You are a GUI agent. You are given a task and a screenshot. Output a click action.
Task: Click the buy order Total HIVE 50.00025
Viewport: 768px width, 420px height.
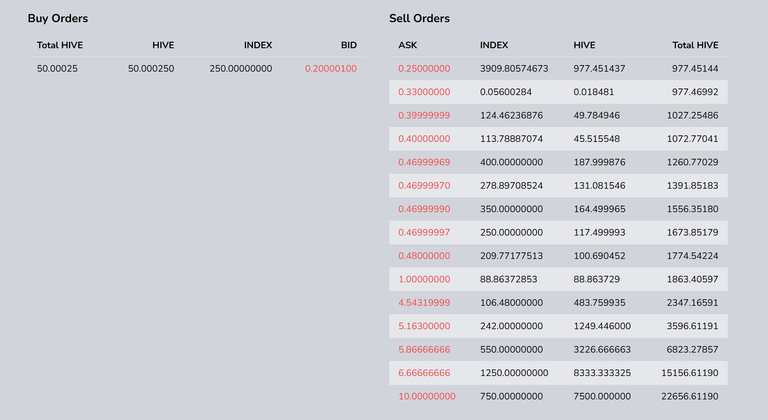(57, 69)
